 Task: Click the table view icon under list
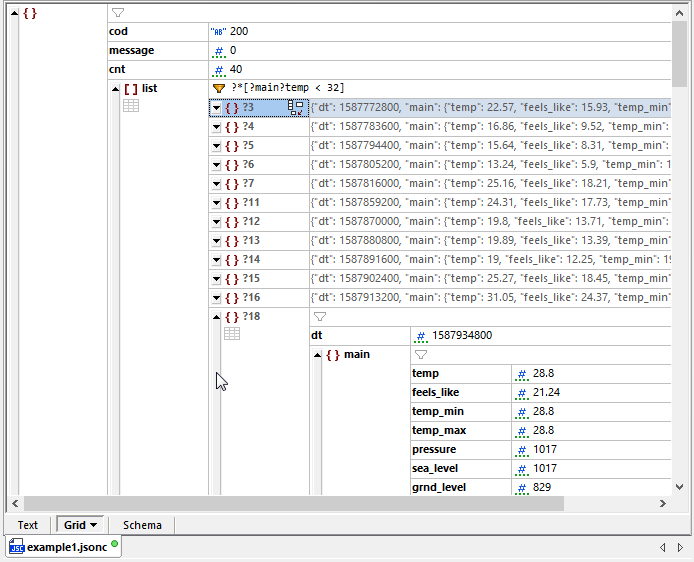131,106
